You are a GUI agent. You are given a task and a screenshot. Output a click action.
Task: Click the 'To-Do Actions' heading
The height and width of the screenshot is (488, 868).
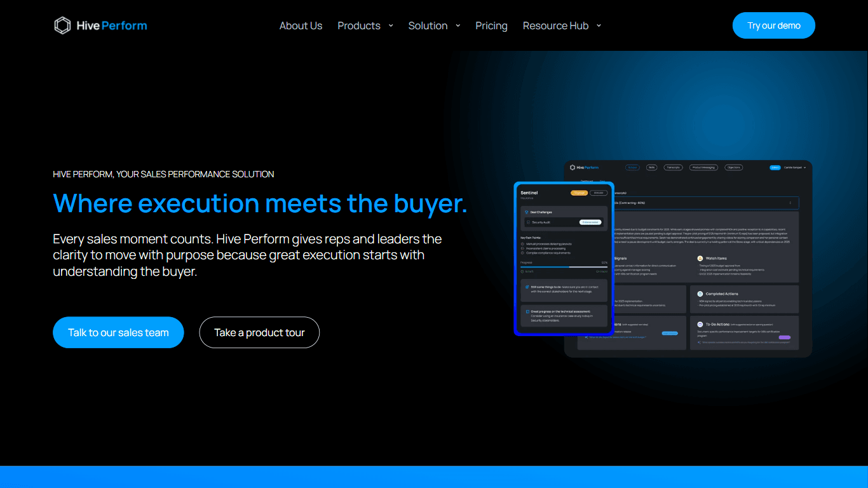coord(717,325)
